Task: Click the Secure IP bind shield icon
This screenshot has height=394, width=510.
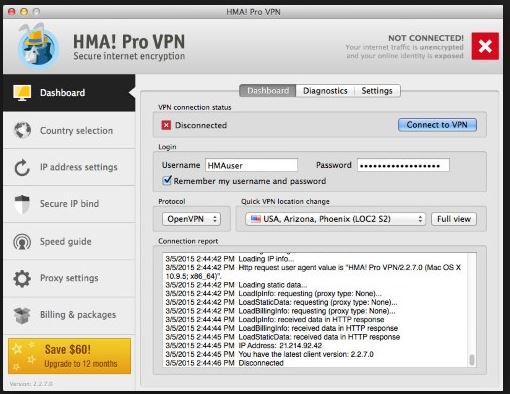Action: pyautogui.click(x=22, y=204)
